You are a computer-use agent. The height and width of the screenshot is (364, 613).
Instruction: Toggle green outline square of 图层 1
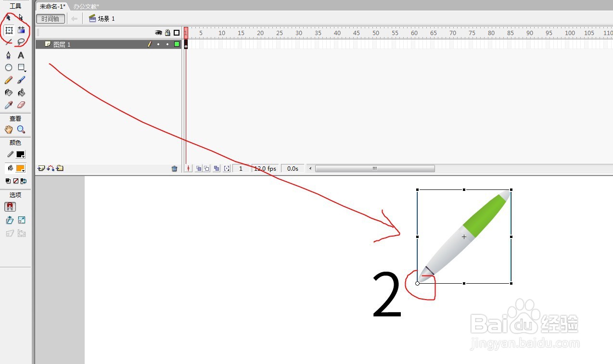click(x=177, y=44)
